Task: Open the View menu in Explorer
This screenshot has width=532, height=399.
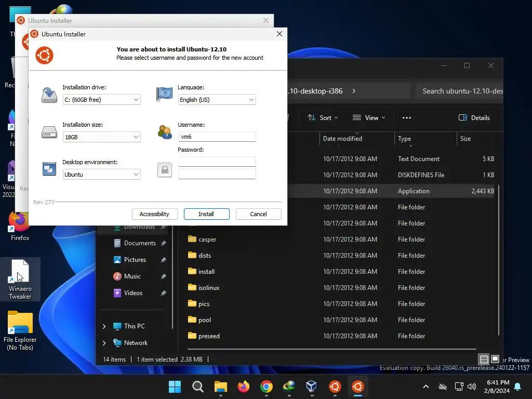Action: click(x=369, y=118)
